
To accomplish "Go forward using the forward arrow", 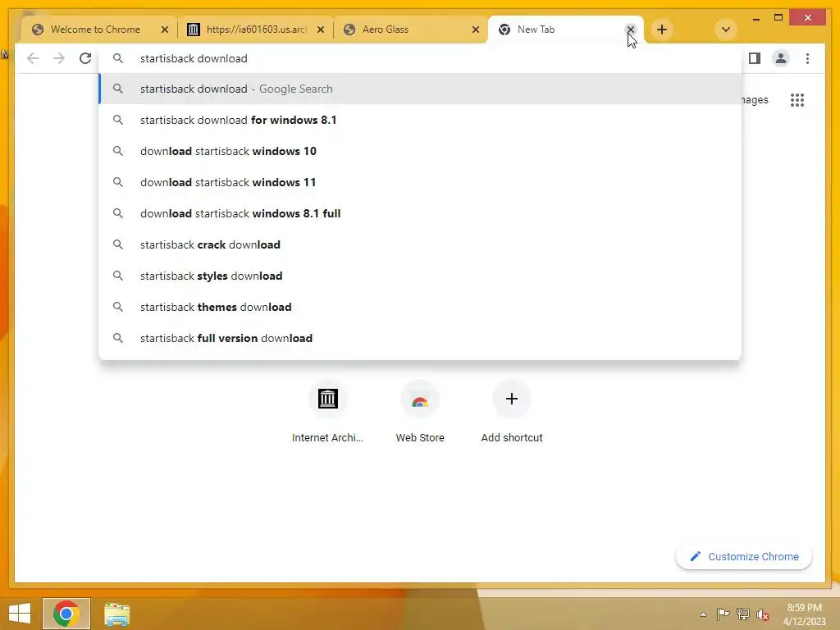I will click(x=59, y=58).
